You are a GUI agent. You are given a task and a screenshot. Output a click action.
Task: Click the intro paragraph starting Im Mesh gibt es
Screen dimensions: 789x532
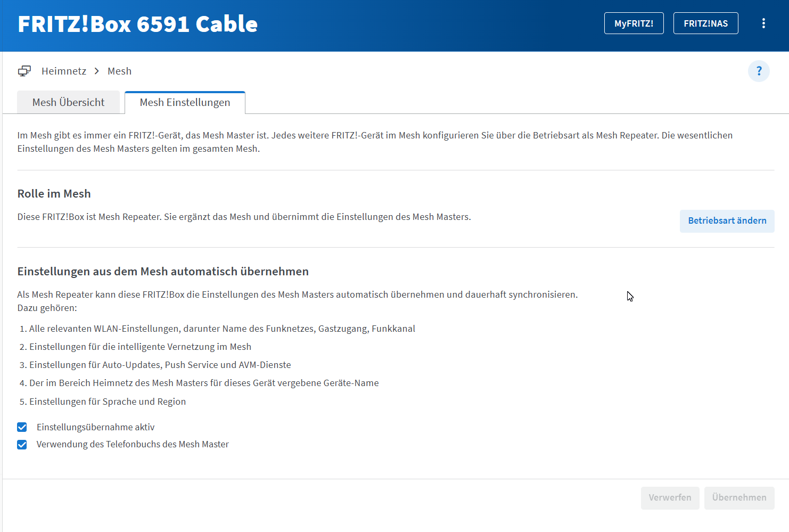tap(375, 142)
